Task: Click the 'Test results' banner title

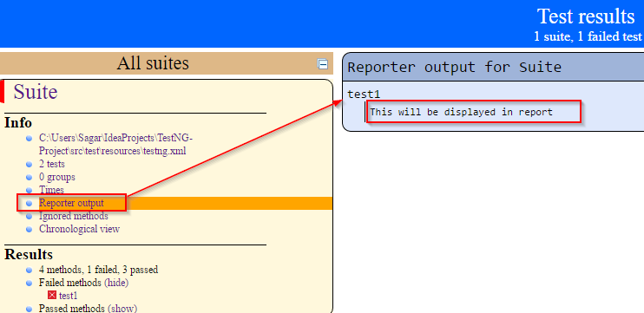Action: coord(586,16)
